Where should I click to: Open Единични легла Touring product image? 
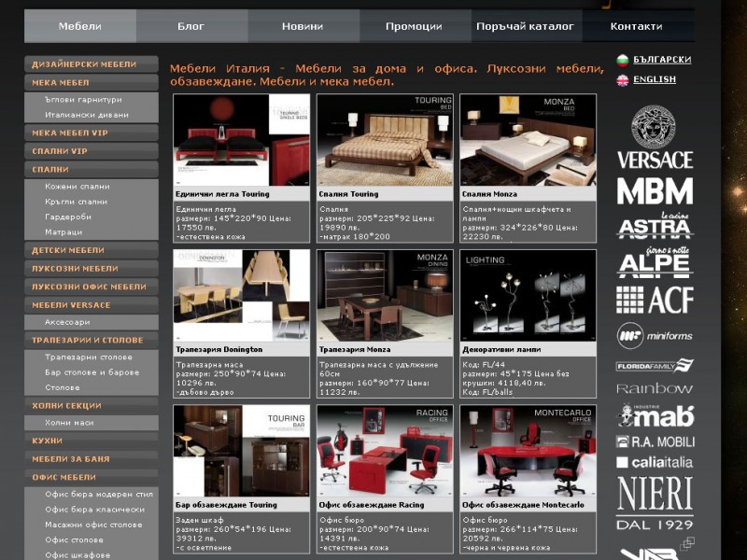pyautogui.click(x=242, y=140)
